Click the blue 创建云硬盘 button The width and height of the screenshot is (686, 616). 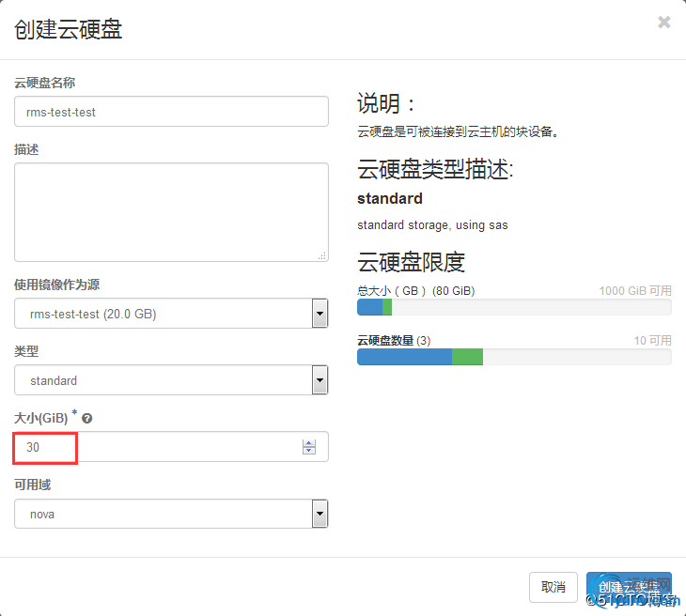coord(629,587)
